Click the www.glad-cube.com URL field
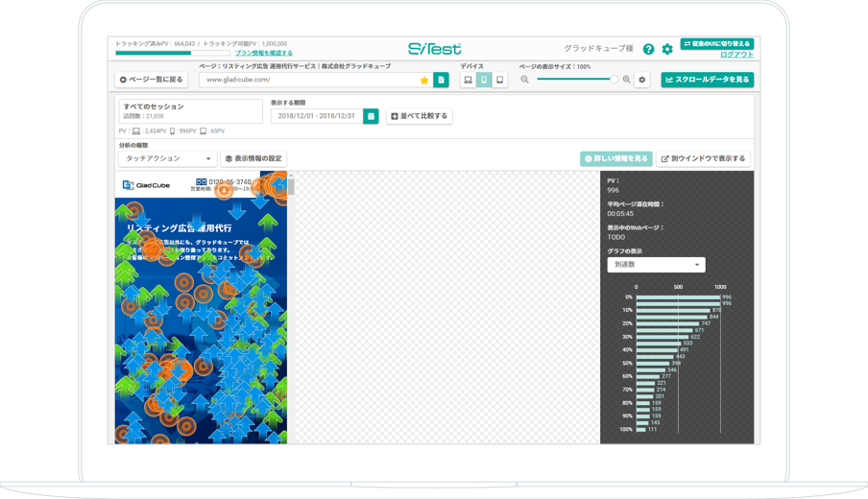This screenshot has width=868, height=499. 316,80
